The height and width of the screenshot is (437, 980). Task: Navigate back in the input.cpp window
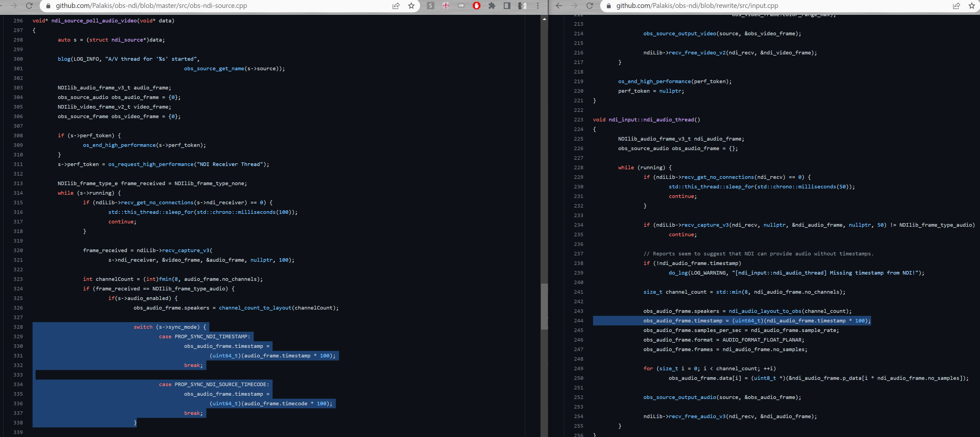pos(559,6)
